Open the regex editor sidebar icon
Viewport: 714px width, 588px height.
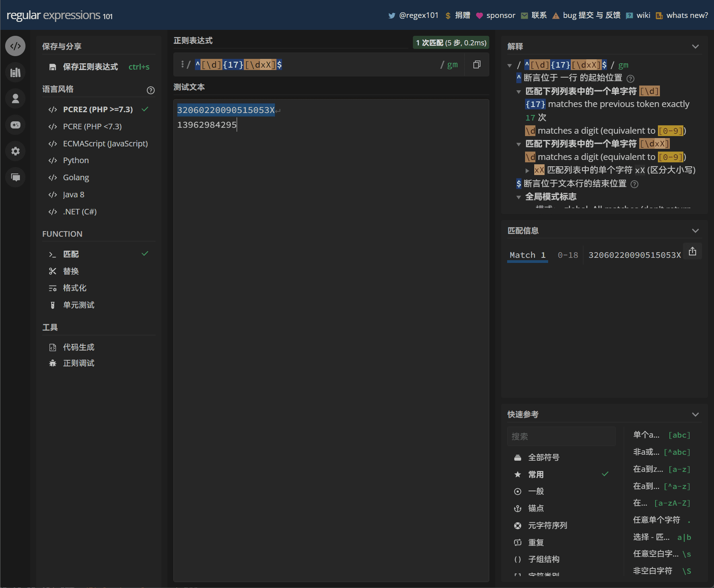(x=16, y=46)
